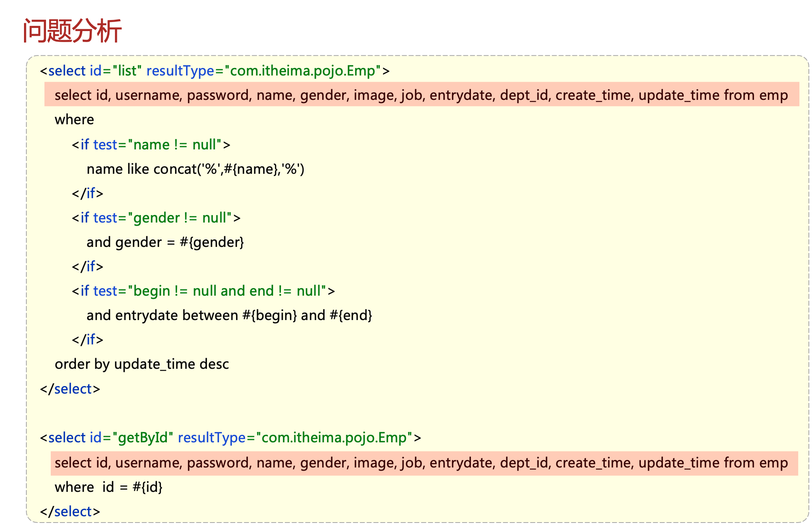Click the 'and gender = #{gender}' line
Image resolution: width=812 pixels, height=530 pixels.
(165, 242)
